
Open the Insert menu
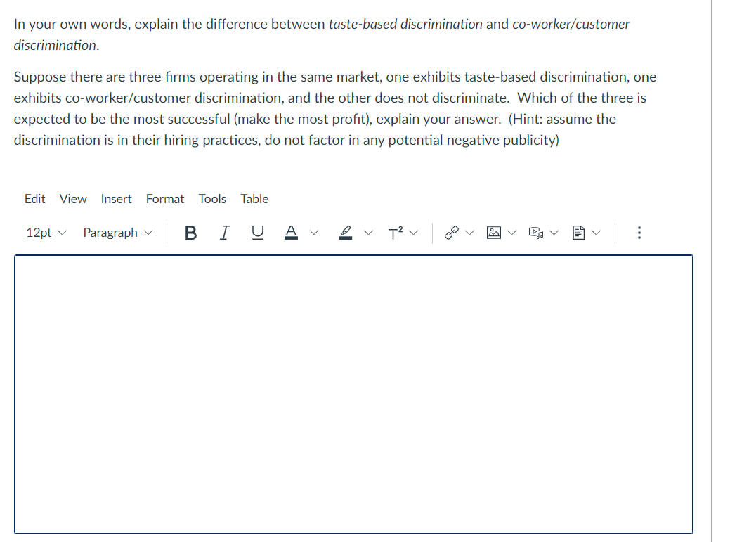tap(116, 199)
